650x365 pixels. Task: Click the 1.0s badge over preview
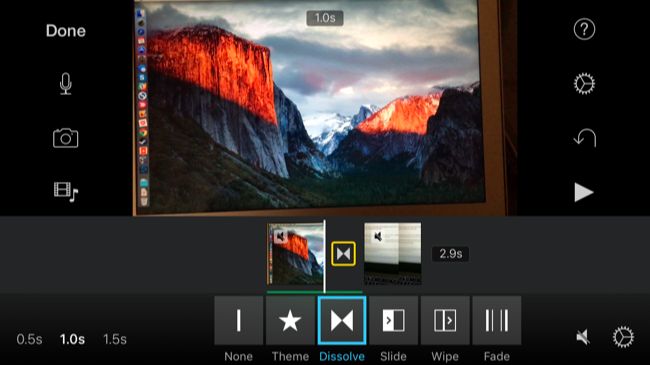click(x=325, y=18)
